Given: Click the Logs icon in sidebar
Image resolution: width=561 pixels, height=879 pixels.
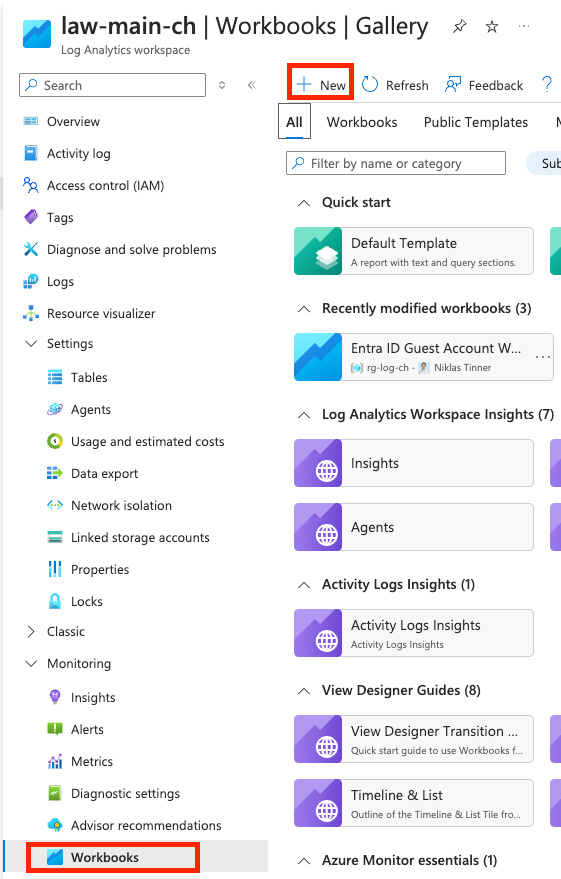Looking at the screenshot, I should 31,281.
